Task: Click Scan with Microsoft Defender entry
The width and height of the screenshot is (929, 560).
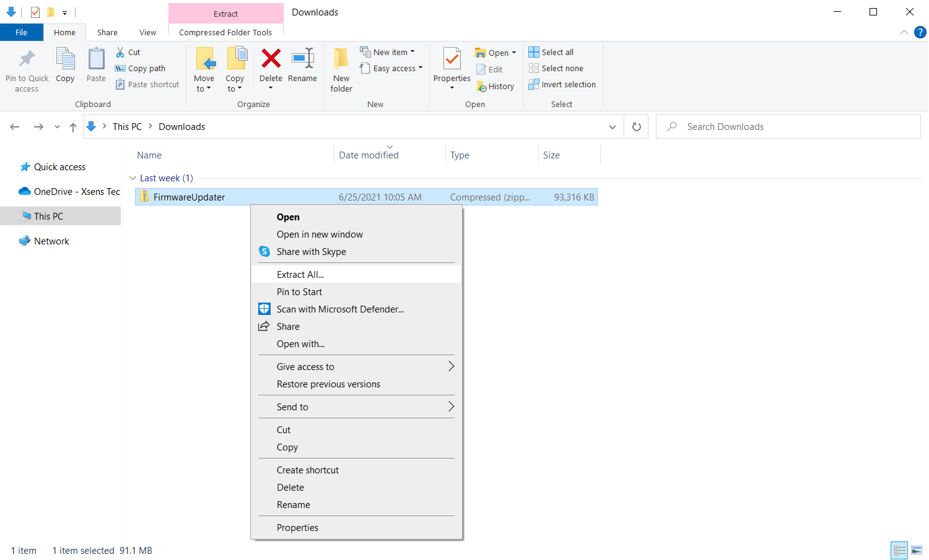Action: (x=340, y=309)
